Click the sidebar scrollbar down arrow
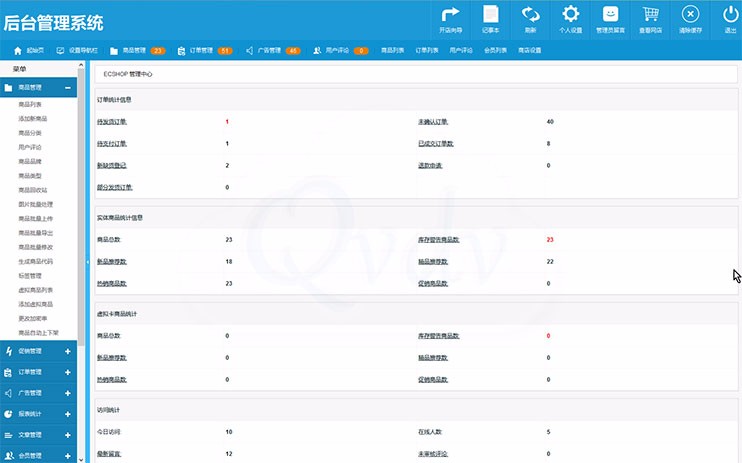This screenshot has width=742, height=463. pos(81,459)
